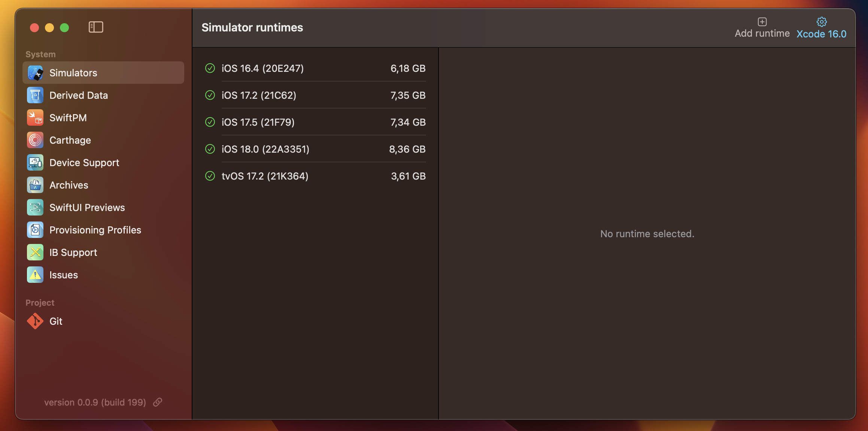Click the green checkmark beside tvOS 17.2
This screenshot has height=431, width=868.
tap(210, 176)
